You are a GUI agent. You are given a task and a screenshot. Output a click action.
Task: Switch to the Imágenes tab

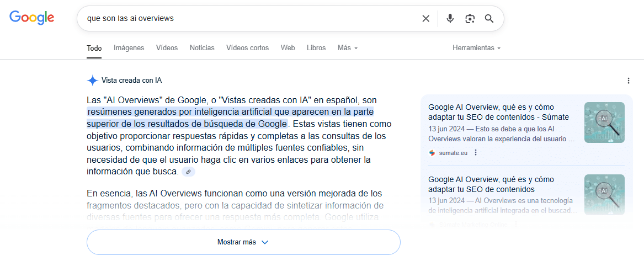coord(129,48)
